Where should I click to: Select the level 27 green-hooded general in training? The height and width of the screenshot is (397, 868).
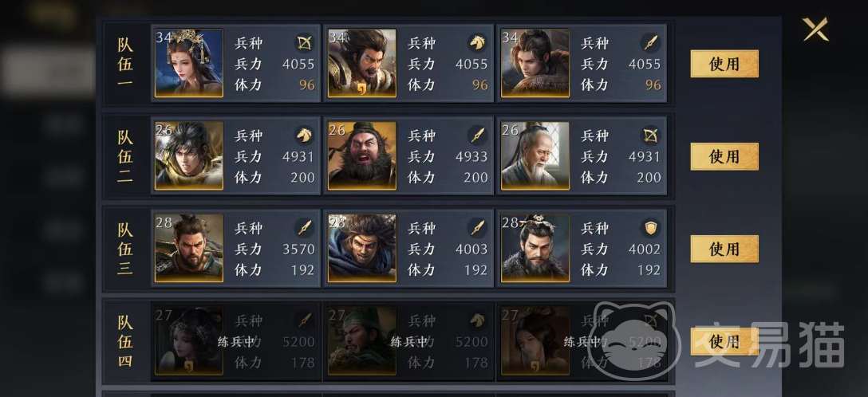point(362,340)
